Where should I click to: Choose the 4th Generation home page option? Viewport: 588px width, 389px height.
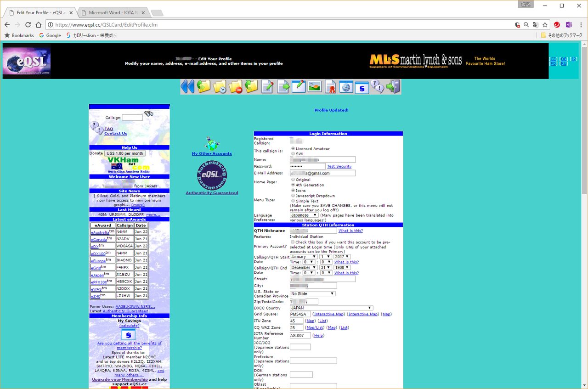[x=293, y=185]
